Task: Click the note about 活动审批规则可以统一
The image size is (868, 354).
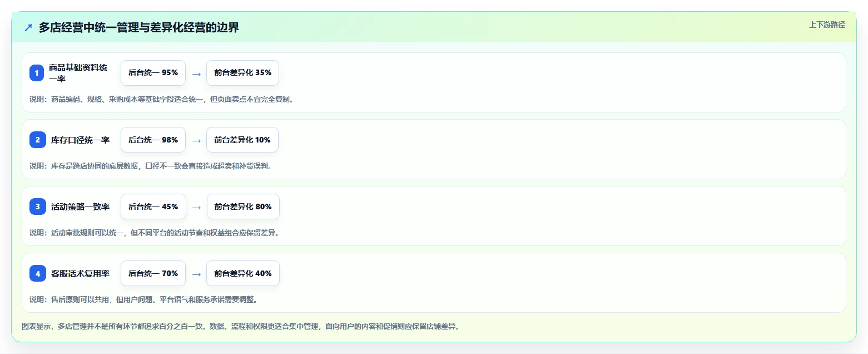Action: click(x=155, y=233)
